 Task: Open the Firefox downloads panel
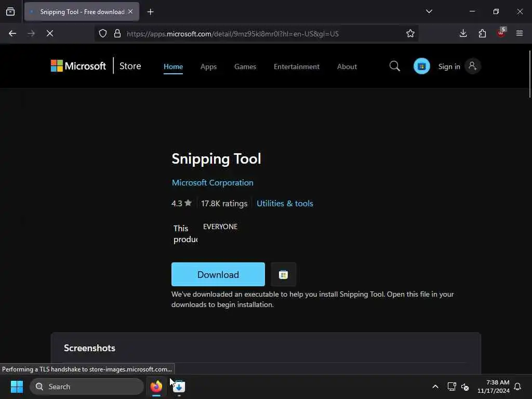click(x=463, y=33)
